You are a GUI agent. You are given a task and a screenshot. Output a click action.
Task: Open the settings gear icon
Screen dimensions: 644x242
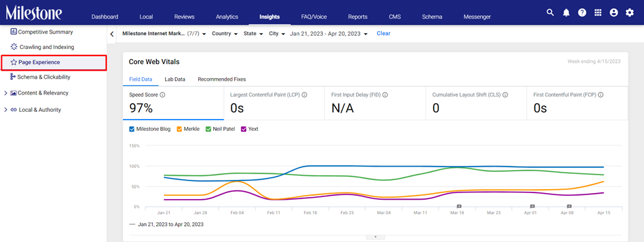point(629,13)
